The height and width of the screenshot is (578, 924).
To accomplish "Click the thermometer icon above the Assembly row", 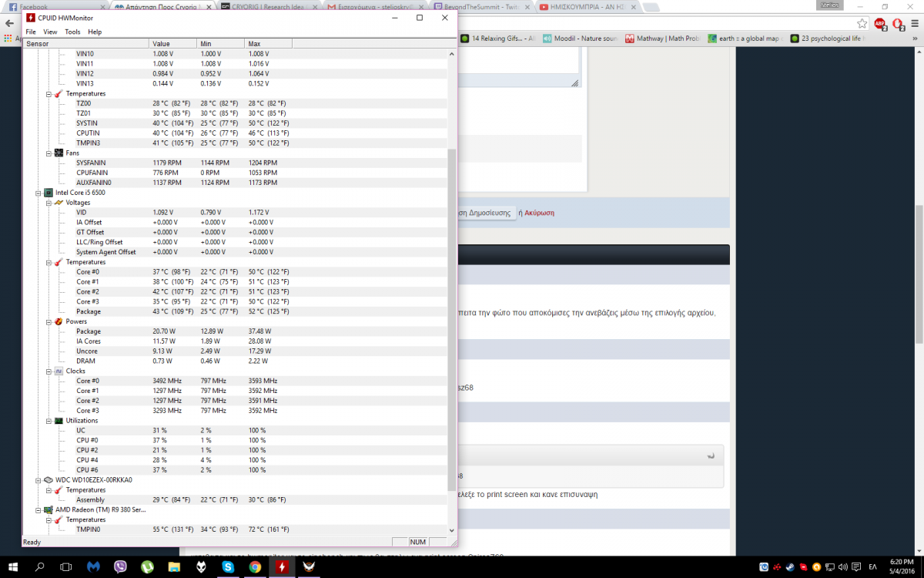I will point(58,490).
